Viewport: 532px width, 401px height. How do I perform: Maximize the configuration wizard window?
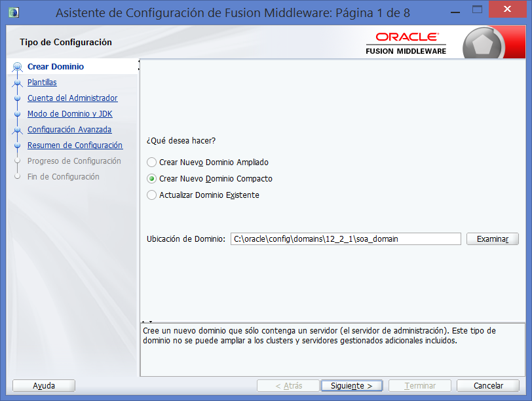click(477, 9)
